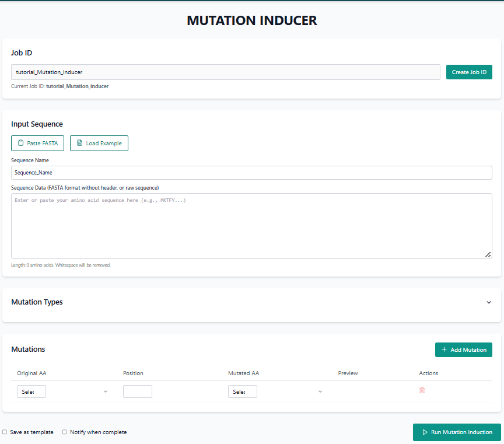This screenshot has width=504, height=444.
Task: Click the Create Job ID button
Action: (x=469, y=72)
